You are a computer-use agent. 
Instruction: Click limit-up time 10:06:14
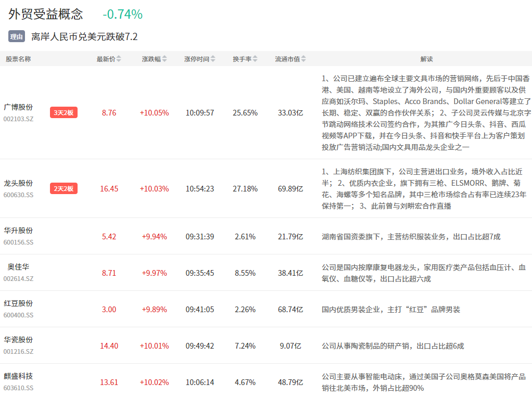point(200,382)
